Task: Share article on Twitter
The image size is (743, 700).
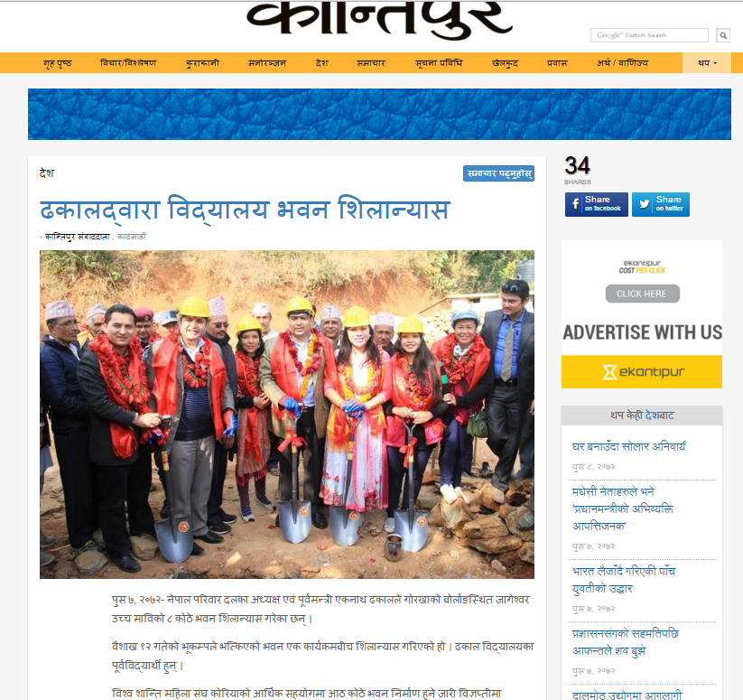Action: [x=661, y=204]
